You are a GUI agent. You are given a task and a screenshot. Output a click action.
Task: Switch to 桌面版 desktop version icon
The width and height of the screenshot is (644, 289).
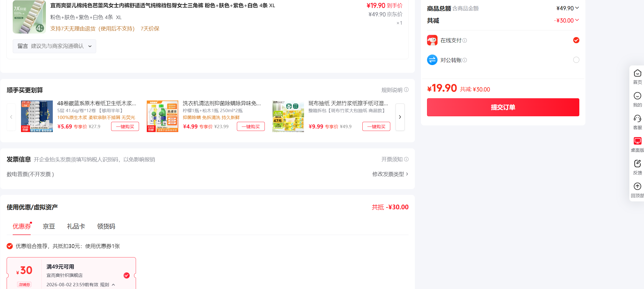[637, 141]
